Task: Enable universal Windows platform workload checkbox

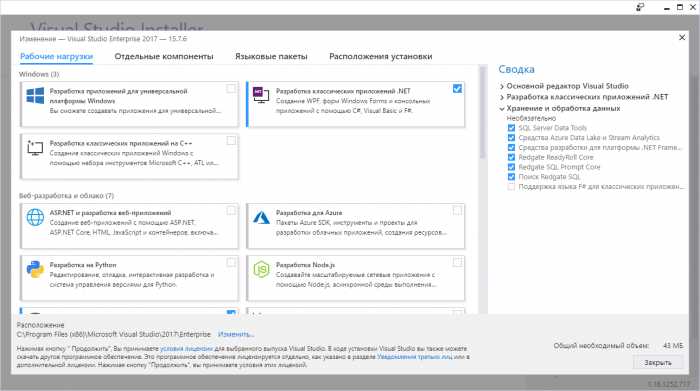Action: tap(231, 88)
